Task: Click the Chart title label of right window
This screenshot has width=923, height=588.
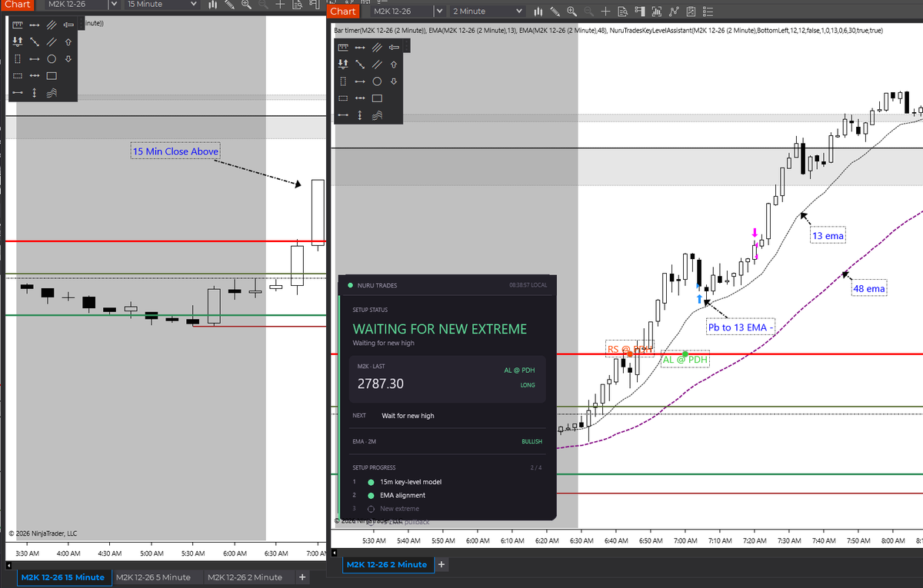Action: coord(343,12)
